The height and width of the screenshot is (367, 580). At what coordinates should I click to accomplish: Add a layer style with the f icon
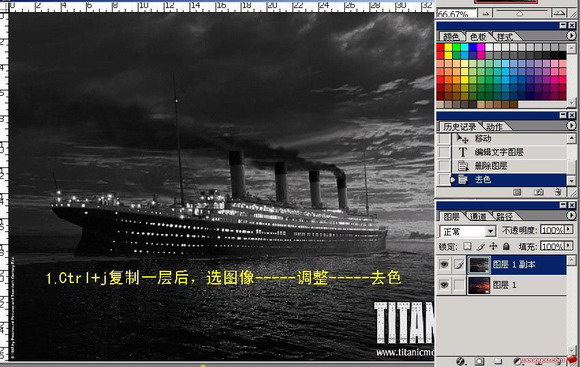pos(461,361)
